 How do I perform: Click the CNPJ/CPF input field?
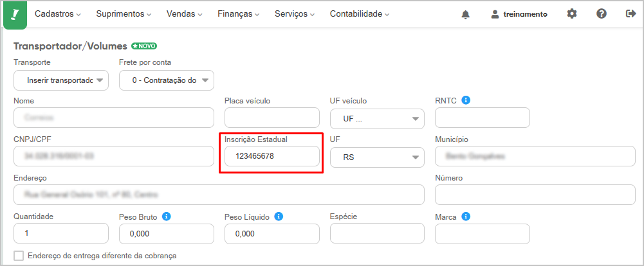pyautogui.click(x=114, y=156)
